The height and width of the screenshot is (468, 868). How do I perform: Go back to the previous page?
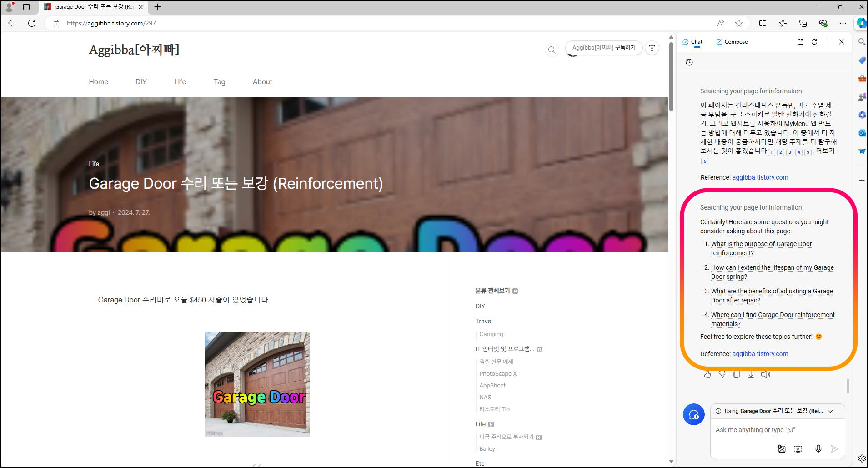[12, 23]
